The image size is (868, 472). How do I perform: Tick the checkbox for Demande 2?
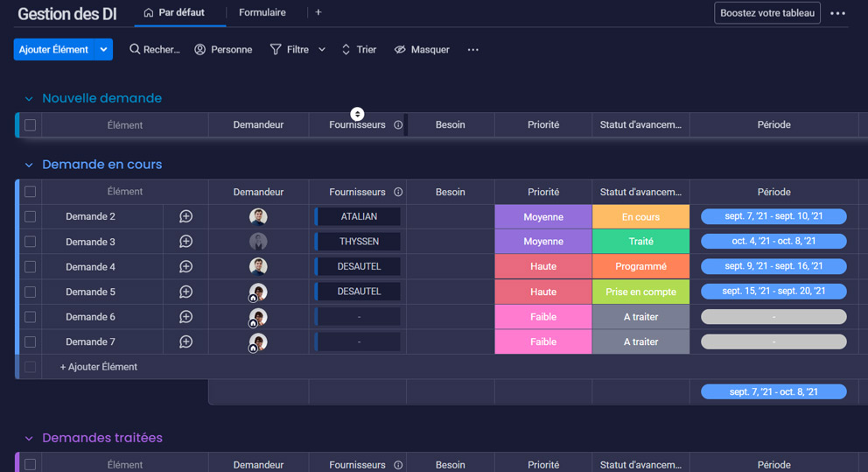(x=30, y=216)
